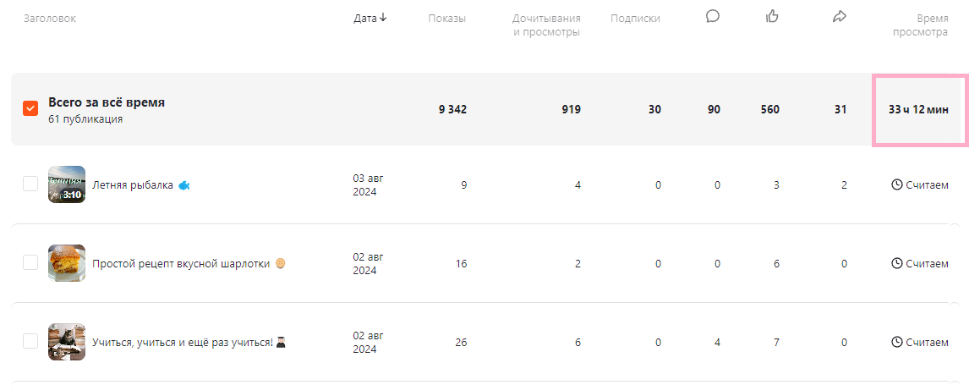Open the fishing video thumbnail with 3:10
The width and height of the screenshot is (980, 385).
point(67,184)
